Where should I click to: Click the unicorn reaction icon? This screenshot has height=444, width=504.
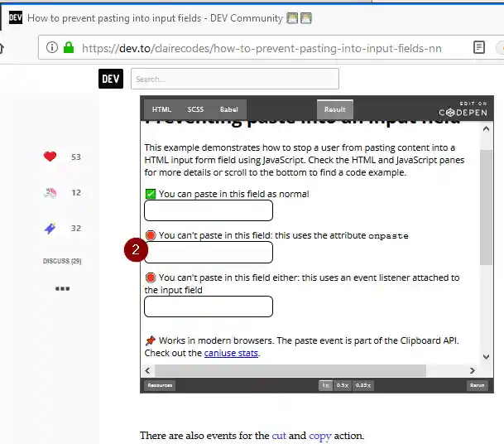coord(50,193)
